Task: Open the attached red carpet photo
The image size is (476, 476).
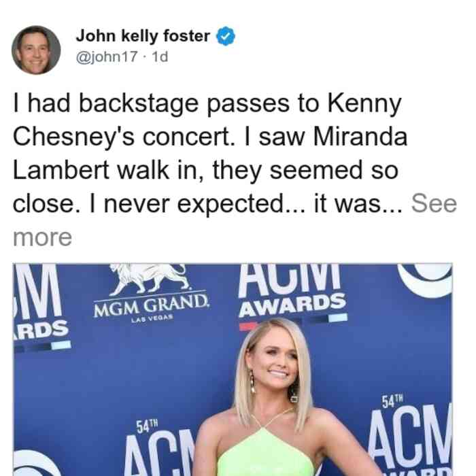Action: (x=233, y=369)
